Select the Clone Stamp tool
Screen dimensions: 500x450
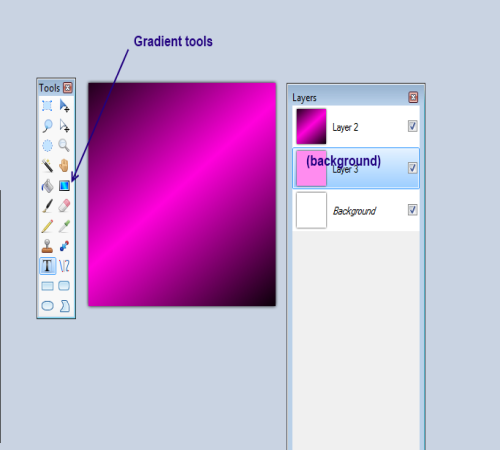(47, 246)
